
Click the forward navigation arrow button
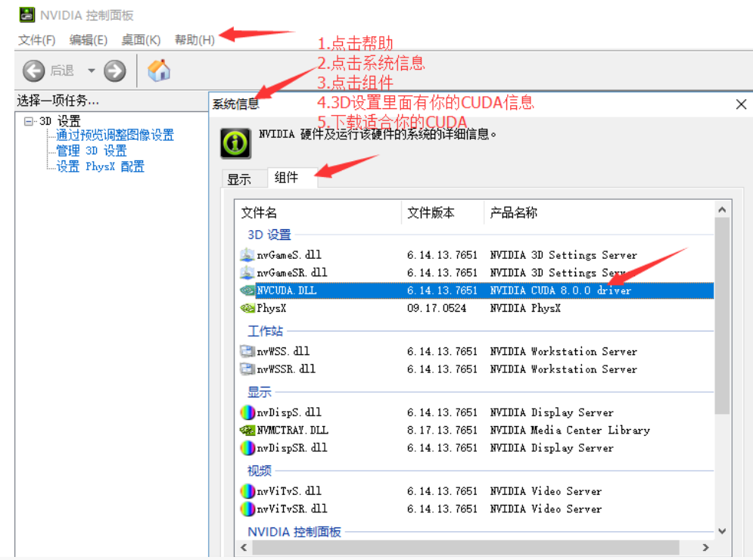[x=114, y=70]
